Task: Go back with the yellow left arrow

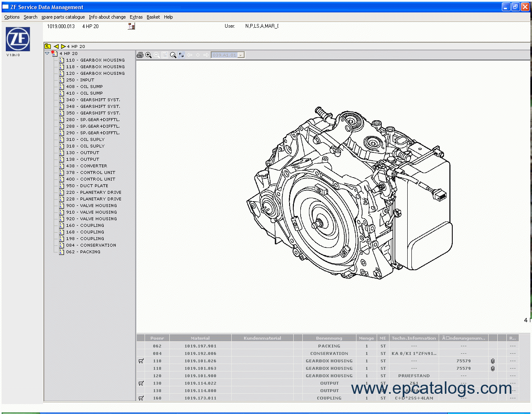Action: (56, 46)
